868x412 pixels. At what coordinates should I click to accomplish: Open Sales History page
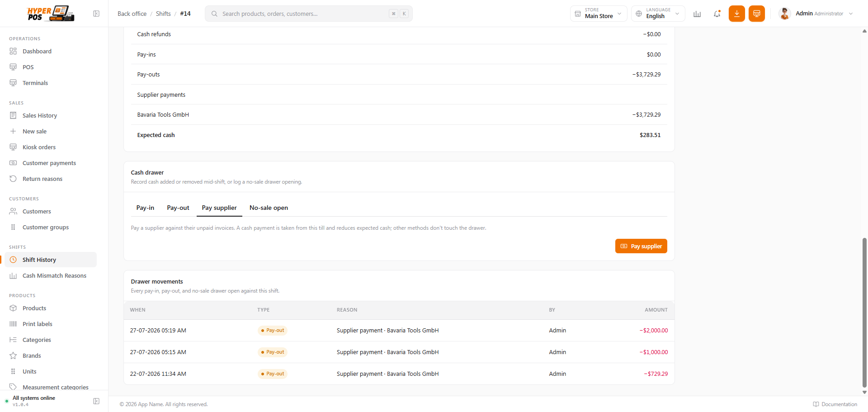coord(40,115)
